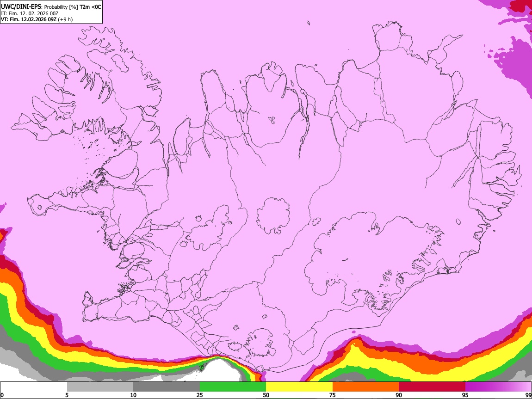
Task: Click the legend value label '5'
Action: click(67, 395)
